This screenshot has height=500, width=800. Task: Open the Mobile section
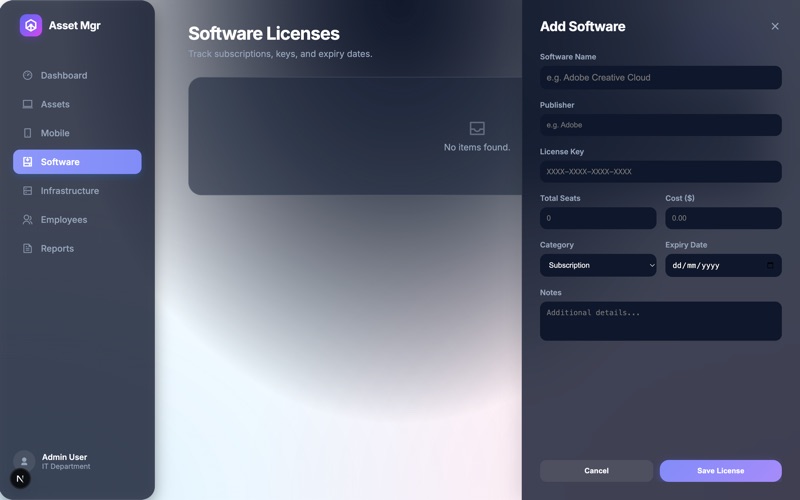tap(77, 133)
